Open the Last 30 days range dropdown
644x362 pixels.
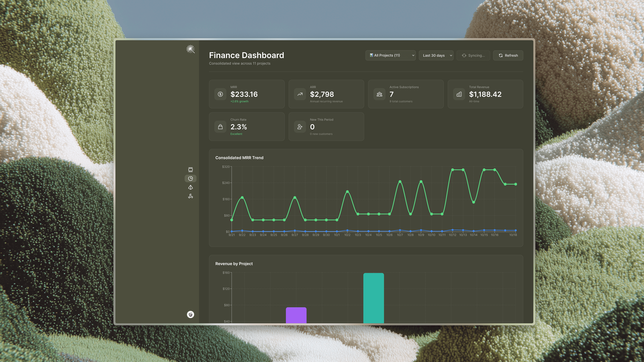click(436, 55)
